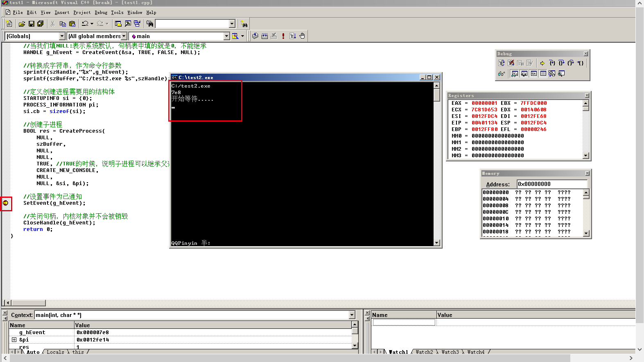Open QuickWatch via the glasses icon
Viewport: 644px width, 362px height.
502,74
